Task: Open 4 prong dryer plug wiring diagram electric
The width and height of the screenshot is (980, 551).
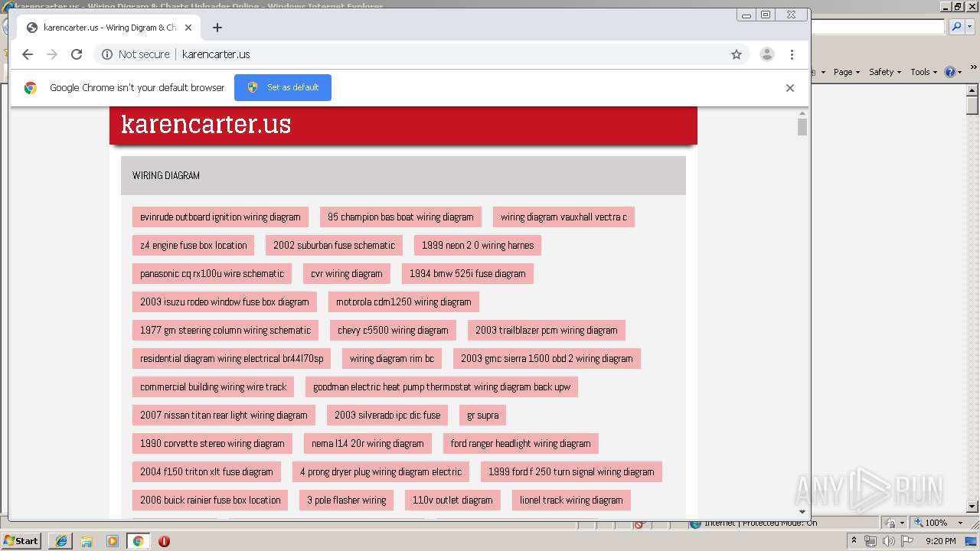Action: pyautogui.click(x=381, y=472)
